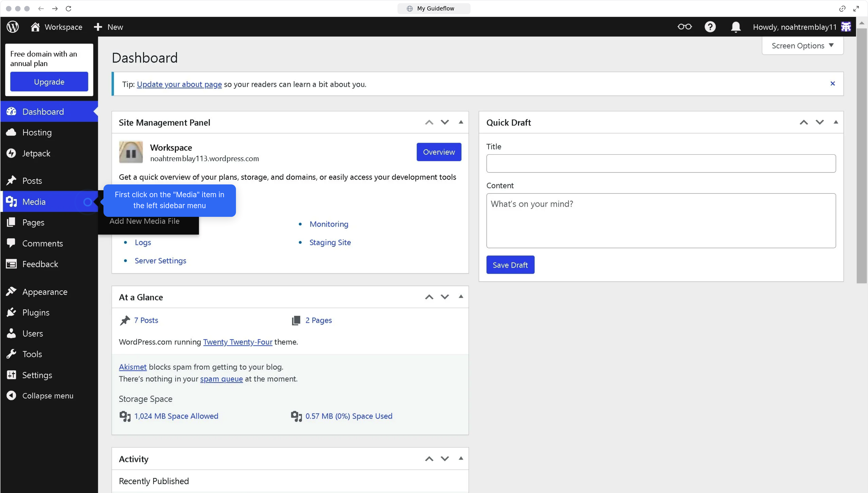
Task: Select the Dashboard gauge icon in sidebar
Action: (x=11, y=111)
